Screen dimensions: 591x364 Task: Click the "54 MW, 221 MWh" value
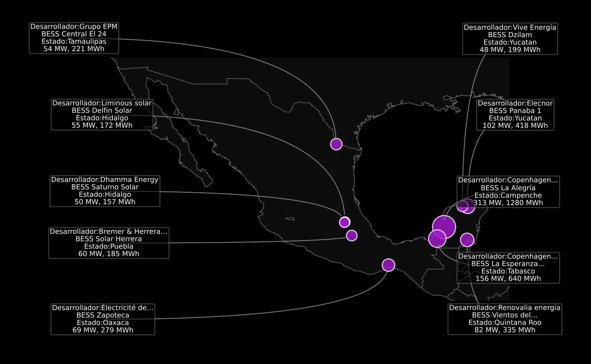(74, 49)
